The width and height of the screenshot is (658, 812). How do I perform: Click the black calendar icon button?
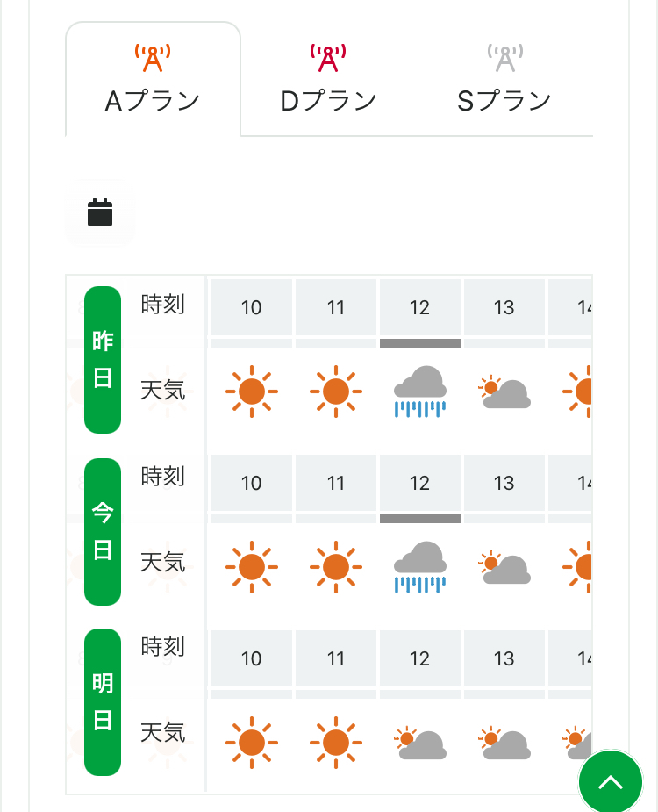[100, 213]
